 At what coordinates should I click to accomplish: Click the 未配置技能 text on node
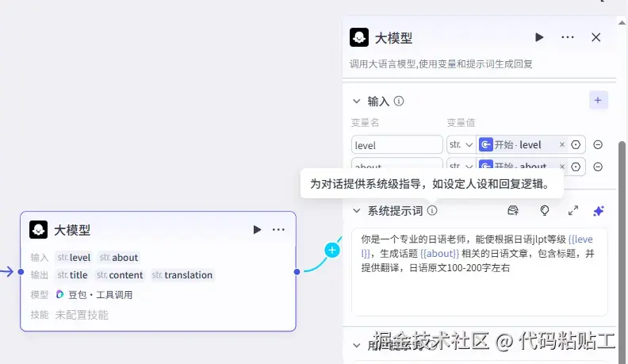[x=82, y=315]
